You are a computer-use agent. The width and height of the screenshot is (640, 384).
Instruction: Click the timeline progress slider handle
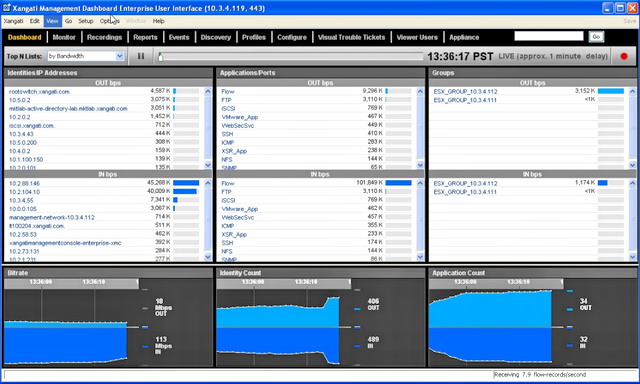[x=161, y=57]
